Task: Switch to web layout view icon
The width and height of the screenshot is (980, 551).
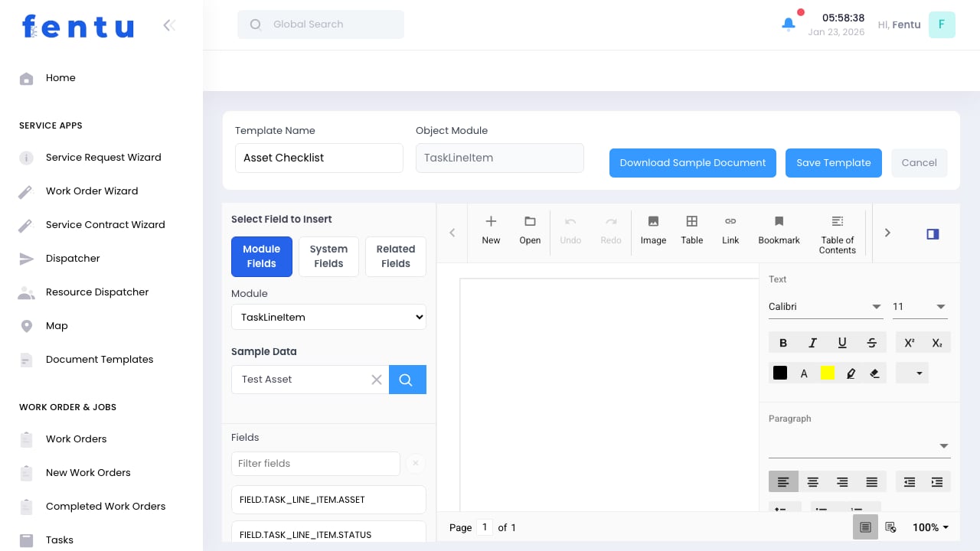Action: point(890,527)
